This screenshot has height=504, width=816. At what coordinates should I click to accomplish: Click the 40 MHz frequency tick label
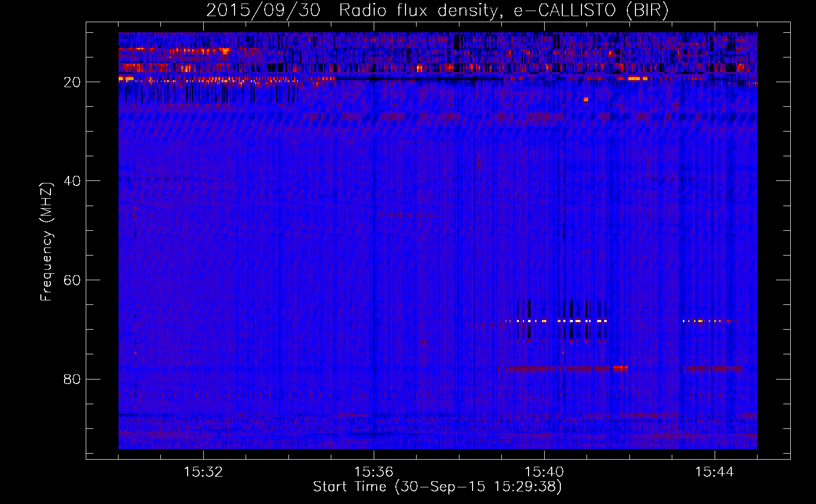pyautogui.click(x=73, y=181)
